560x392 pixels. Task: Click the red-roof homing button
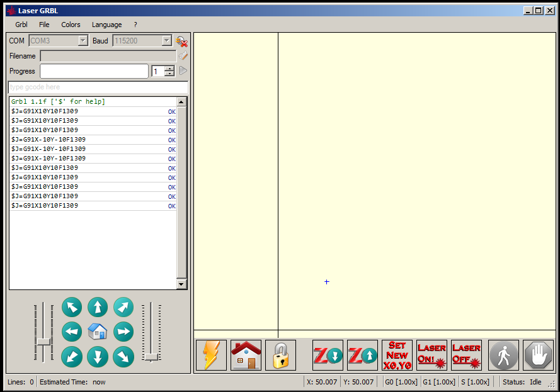pos(246,356)
